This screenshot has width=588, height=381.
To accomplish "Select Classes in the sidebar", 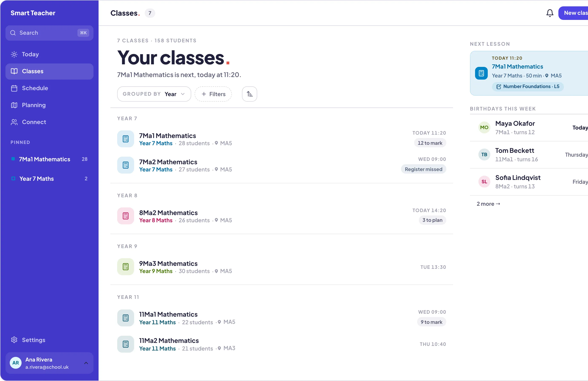I will pyautogui.click(x=49, y=71).
